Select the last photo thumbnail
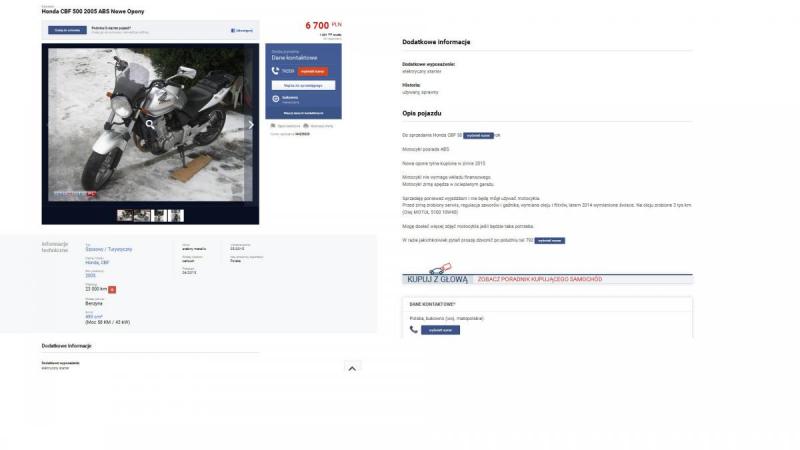This screenshot has height=450, width=800. pyautogui.click(x=176, y=215)
